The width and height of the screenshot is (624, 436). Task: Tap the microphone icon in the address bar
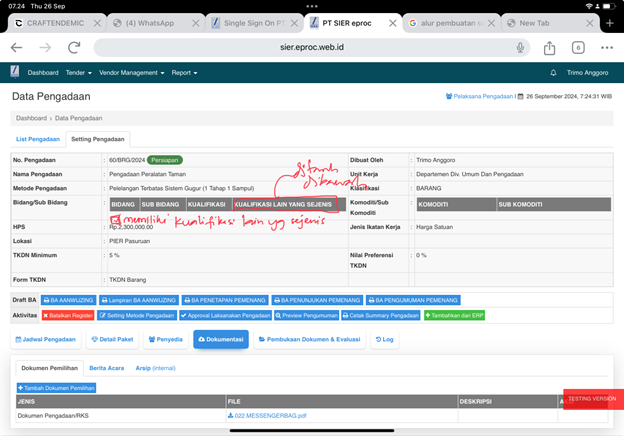tap(521, 48)
